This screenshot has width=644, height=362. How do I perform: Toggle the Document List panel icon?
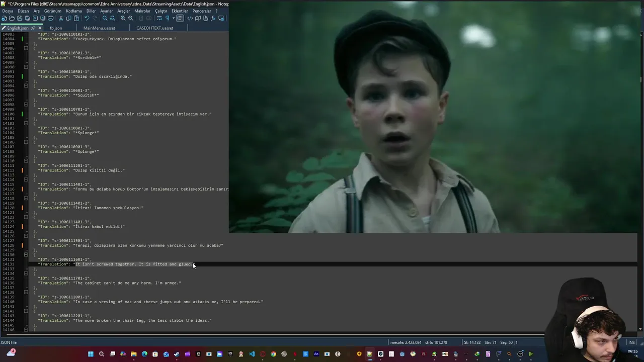[x=206, y=18]
